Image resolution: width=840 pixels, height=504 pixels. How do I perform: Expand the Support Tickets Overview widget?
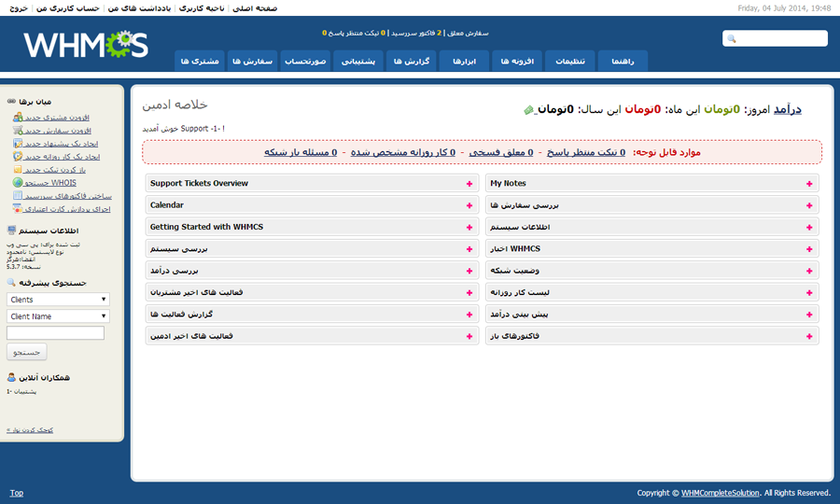(x=469, y=184)
